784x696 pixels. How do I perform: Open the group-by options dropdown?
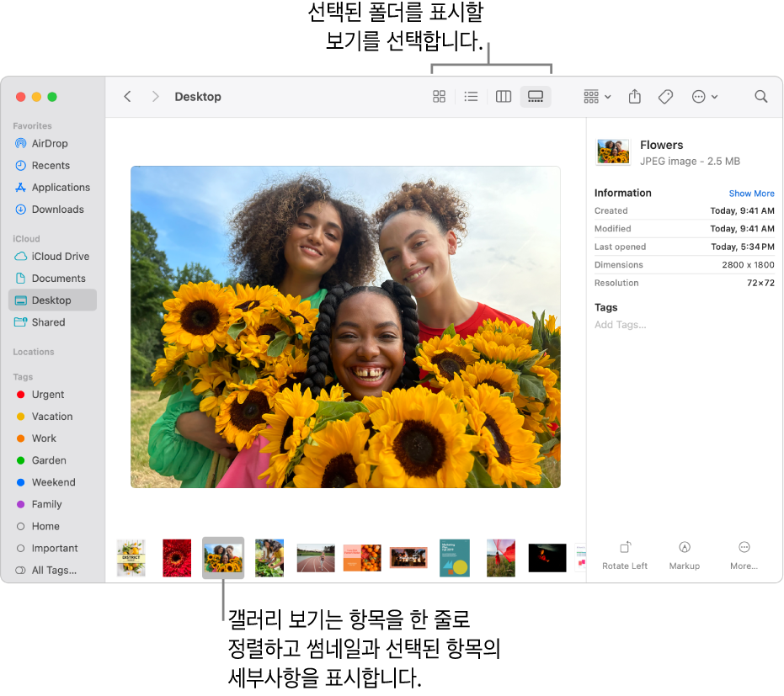click(x=597, y=97)
